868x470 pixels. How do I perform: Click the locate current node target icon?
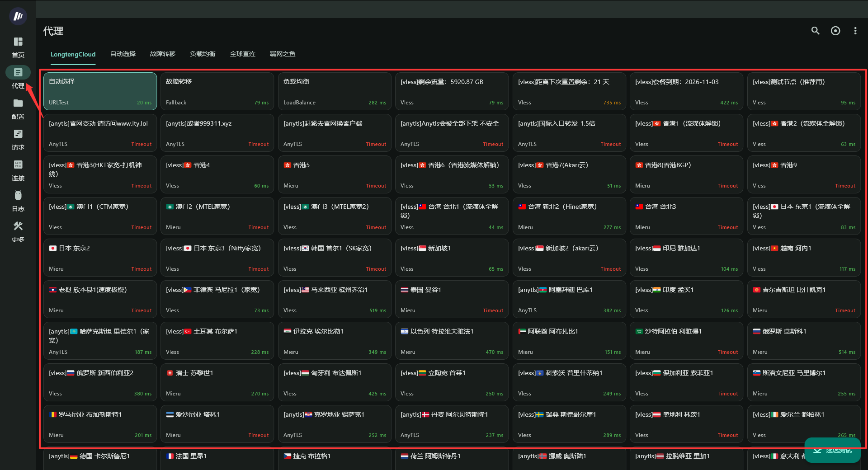[835, 31]
